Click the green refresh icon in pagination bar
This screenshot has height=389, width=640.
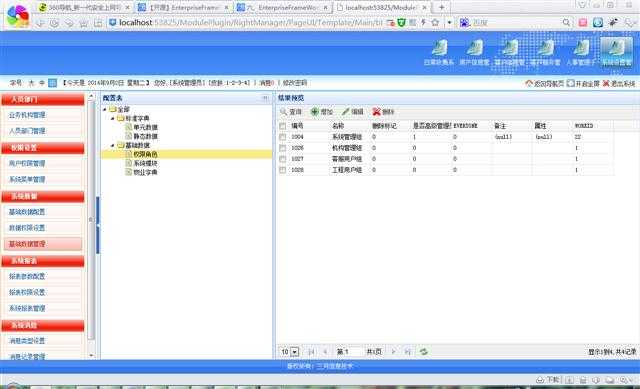(x=424, y=351)
